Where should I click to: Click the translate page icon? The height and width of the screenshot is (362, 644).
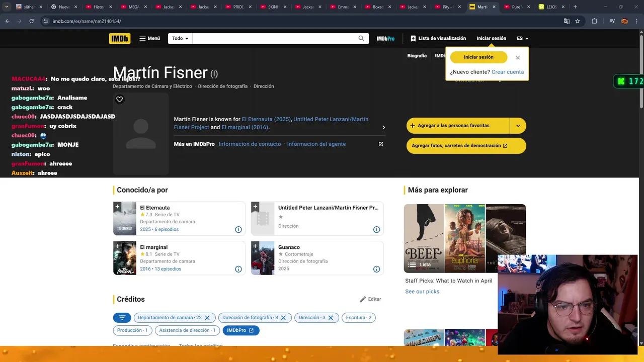pos(567,21)
